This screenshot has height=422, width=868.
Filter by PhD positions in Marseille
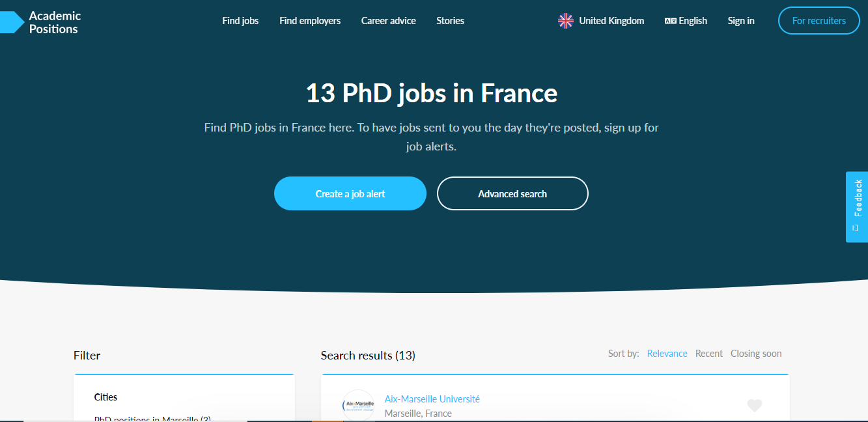pos(152,419)
